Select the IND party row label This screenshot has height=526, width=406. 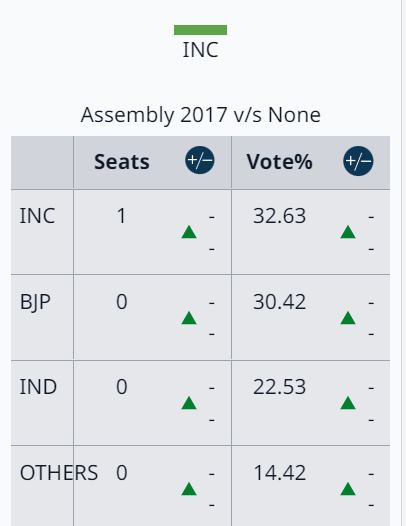tap(38, 387)
